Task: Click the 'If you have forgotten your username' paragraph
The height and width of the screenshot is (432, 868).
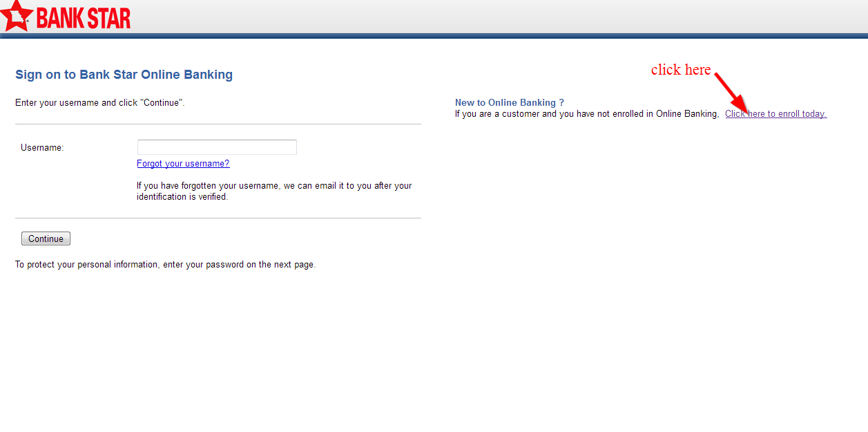Action: pos(274,191)
